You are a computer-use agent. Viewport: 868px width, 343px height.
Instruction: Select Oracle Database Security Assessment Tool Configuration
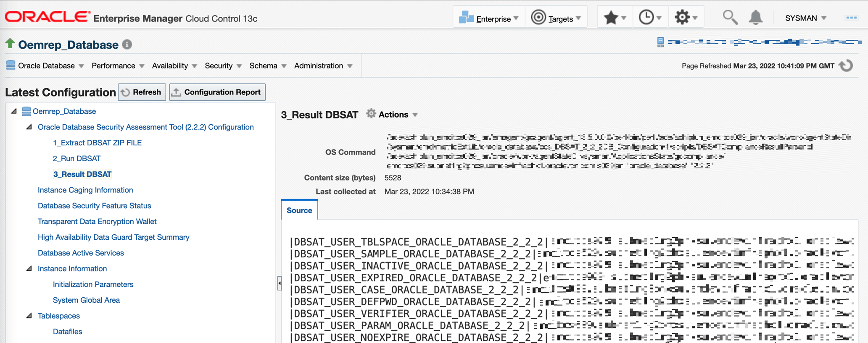point(145,127)
